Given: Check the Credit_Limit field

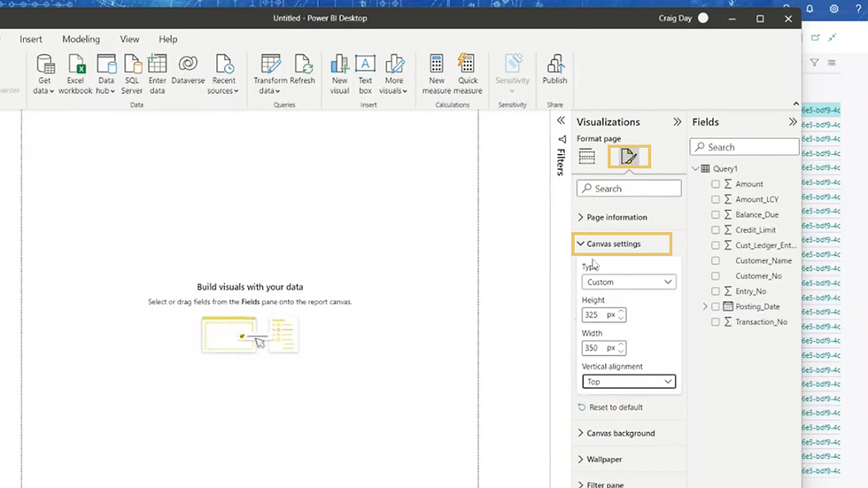Looking at the screenshot, I should (x=716, y=229).
